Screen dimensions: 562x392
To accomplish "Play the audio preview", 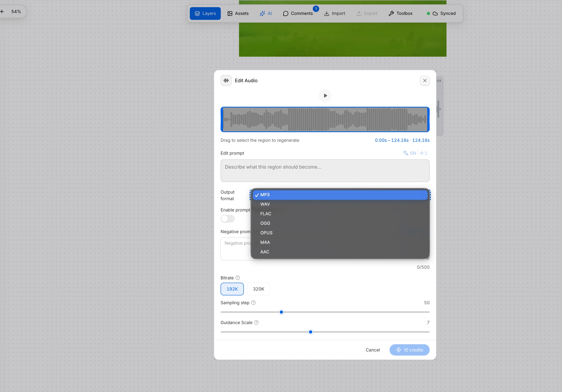I will tap(325, 96).
